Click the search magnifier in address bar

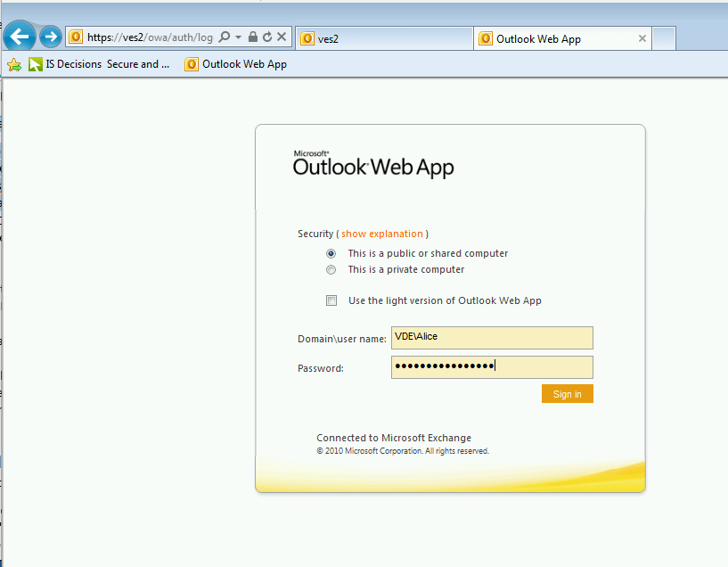click(225, 37)
